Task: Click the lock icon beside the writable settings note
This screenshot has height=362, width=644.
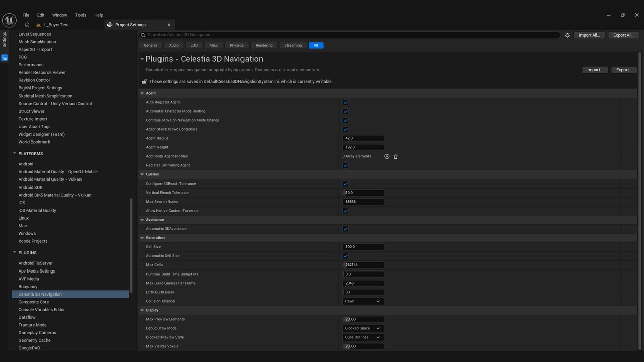Action: [144, 81]
